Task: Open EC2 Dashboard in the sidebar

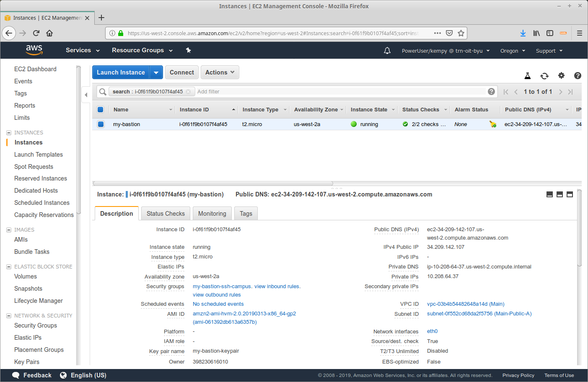Action: coord(35,69)
